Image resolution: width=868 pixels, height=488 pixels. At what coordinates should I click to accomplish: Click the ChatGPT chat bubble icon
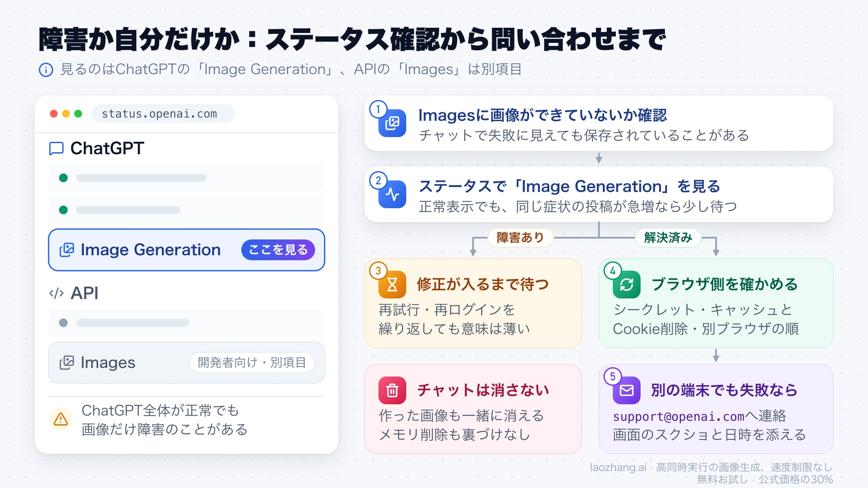[56, 148]
